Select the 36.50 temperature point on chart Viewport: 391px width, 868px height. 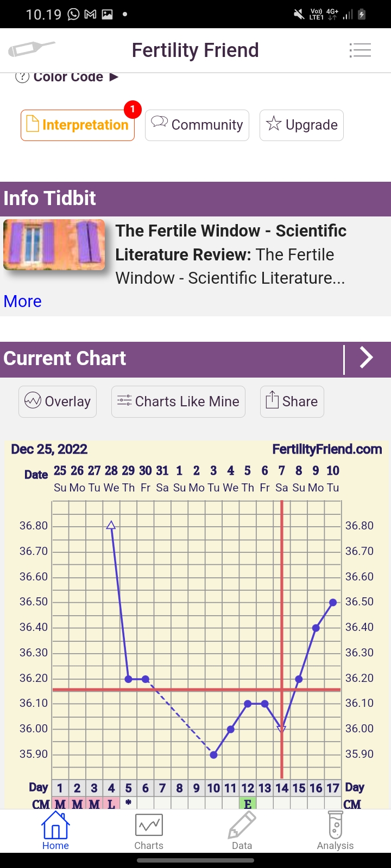[x=333, y=602]
